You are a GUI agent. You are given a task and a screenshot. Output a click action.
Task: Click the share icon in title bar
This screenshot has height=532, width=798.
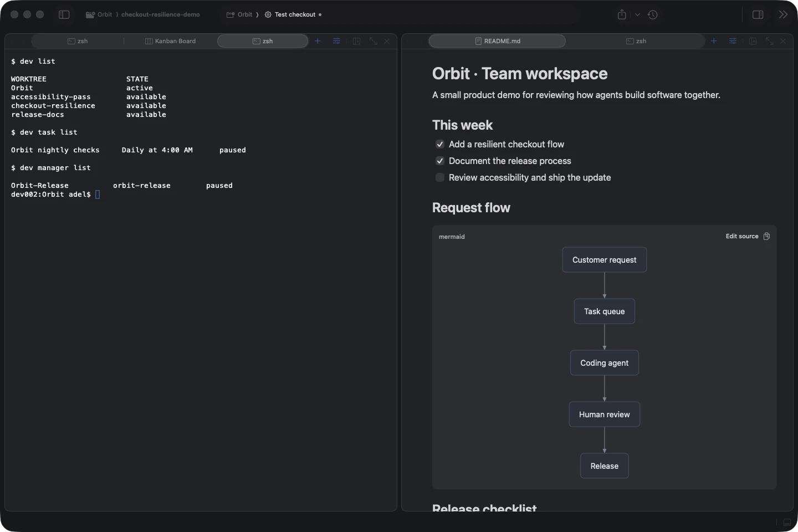tap(622, 14)
